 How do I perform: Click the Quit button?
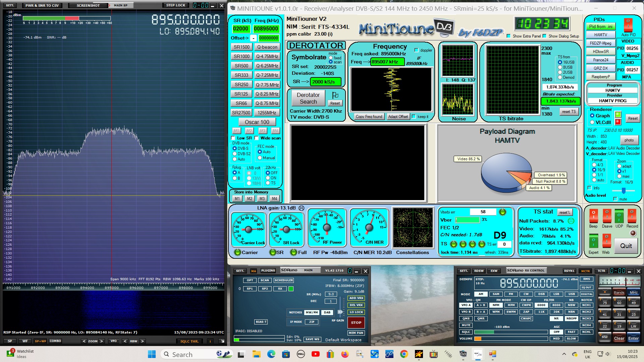626,246
